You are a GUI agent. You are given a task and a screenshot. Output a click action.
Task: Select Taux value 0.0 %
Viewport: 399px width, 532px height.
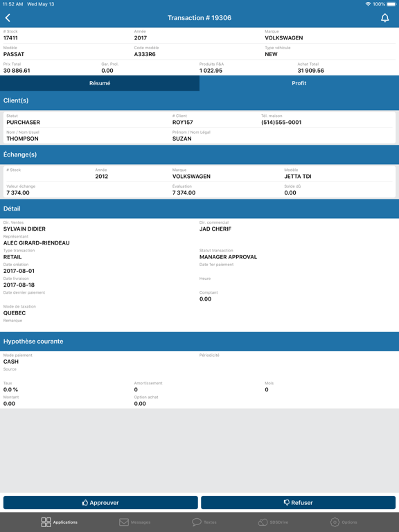coord(10,389)
